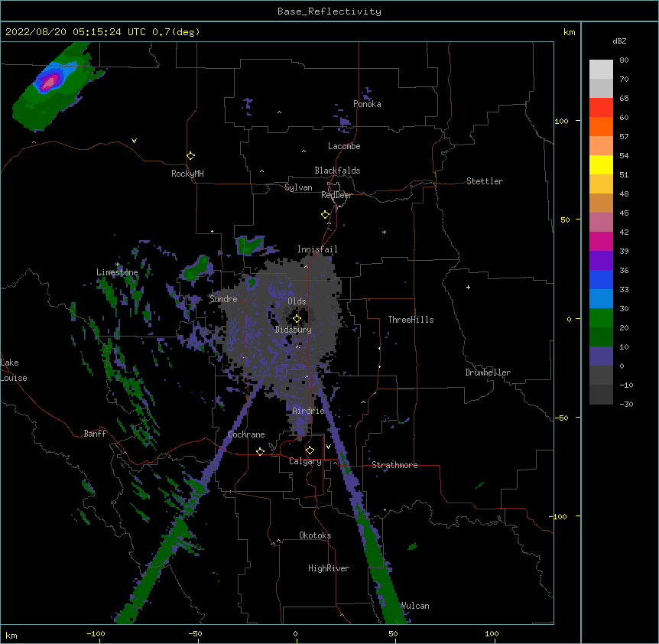Click the RedDeer city label
The height and width of the screenshot is (644, 659).
pos(336,195)
